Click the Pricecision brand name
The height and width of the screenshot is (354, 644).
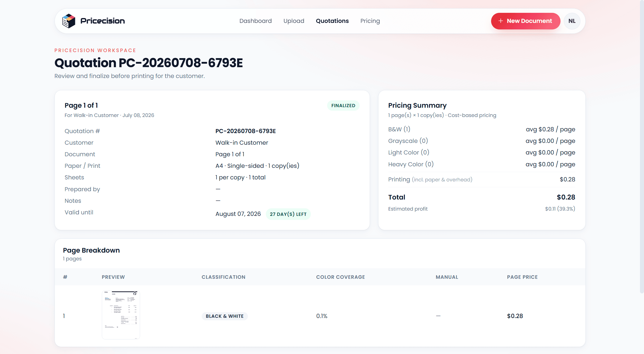(x=103, y=21)
